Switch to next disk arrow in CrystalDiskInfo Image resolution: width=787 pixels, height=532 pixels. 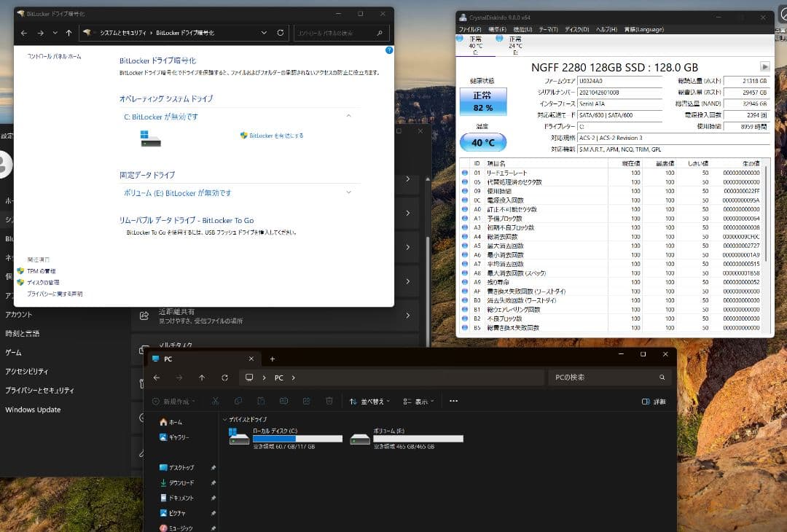[764, 67]
